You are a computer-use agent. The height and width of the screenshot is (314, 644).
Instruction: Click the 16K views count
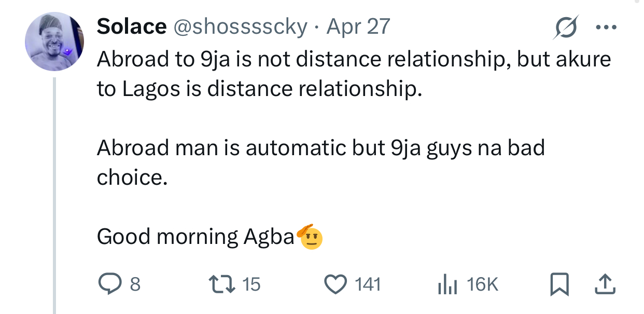click(482, 284)
